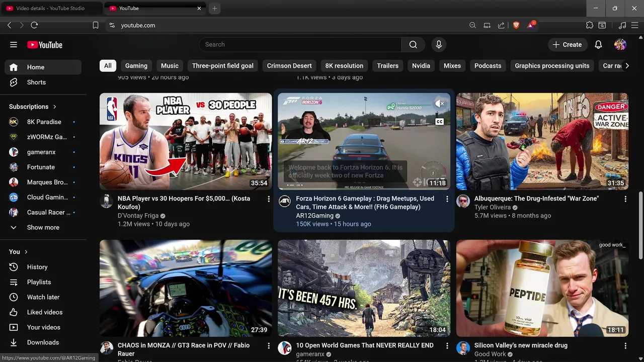
Task: Open Good Work channel avatar
Action: 463,348
